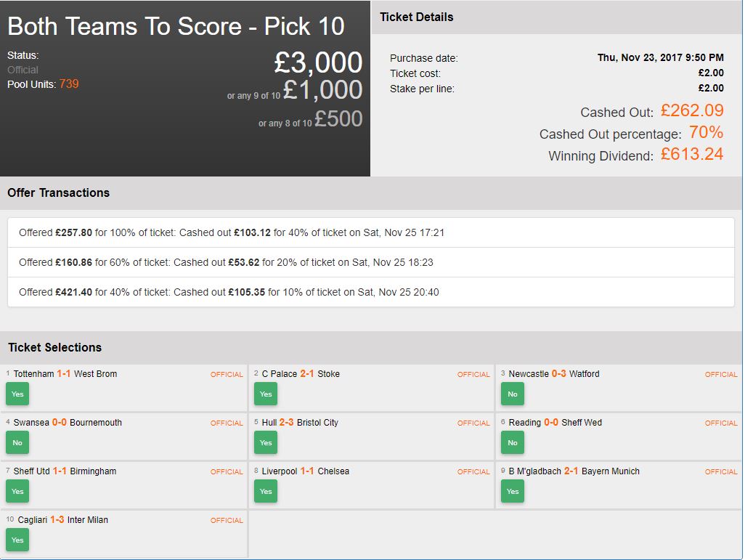Image resolution: width=745 pixels, height=560 pixels.
Task: Select Yes on C Palace vs Stoke
Action: tap(266, 394)
